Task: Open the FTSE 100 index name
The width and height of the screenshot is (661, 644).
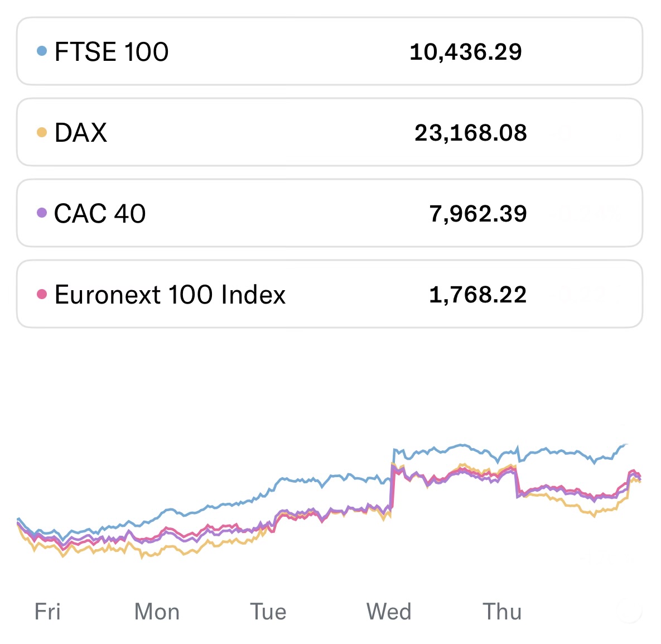Action: [x=112, y=52]
